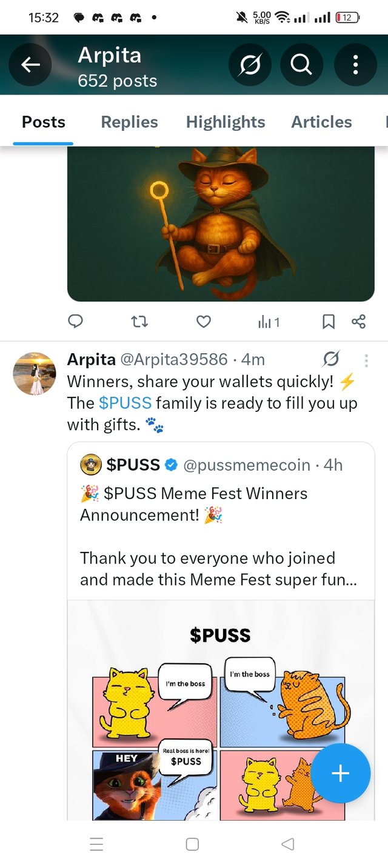The height and width of the screenshot is (868, 388).
Task: Open Grok icon in profile header
Action: tap(250, 65)
